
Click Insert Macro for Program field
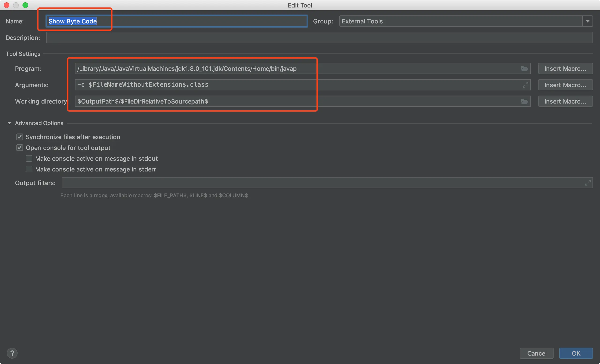pos(565,69)
